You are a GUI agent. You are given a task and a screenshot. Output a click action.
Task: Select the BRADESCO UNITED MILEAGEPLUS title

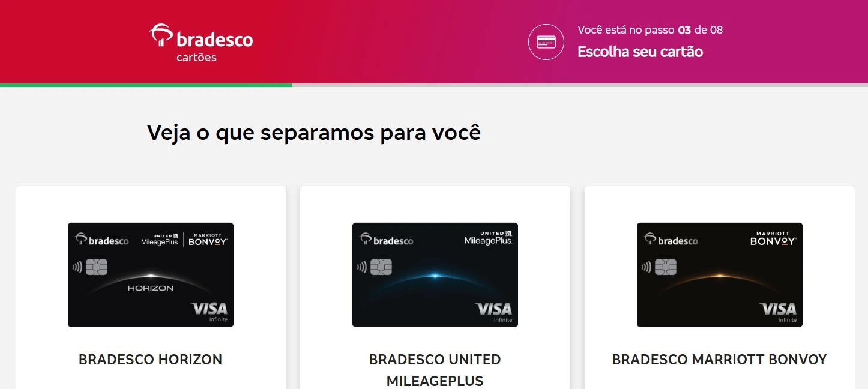pos(435,370)
